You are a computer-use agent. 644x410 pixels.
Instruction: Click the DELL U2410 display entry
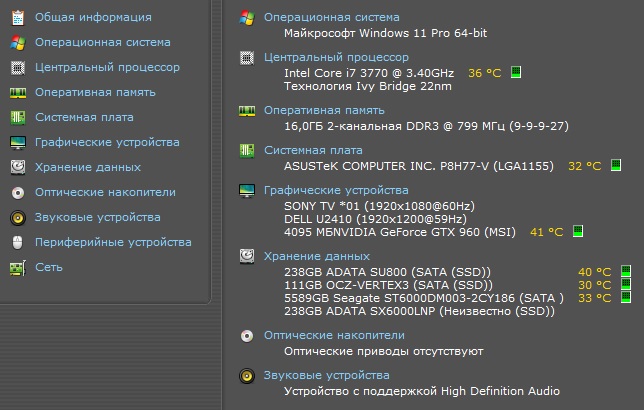[375, 219]
